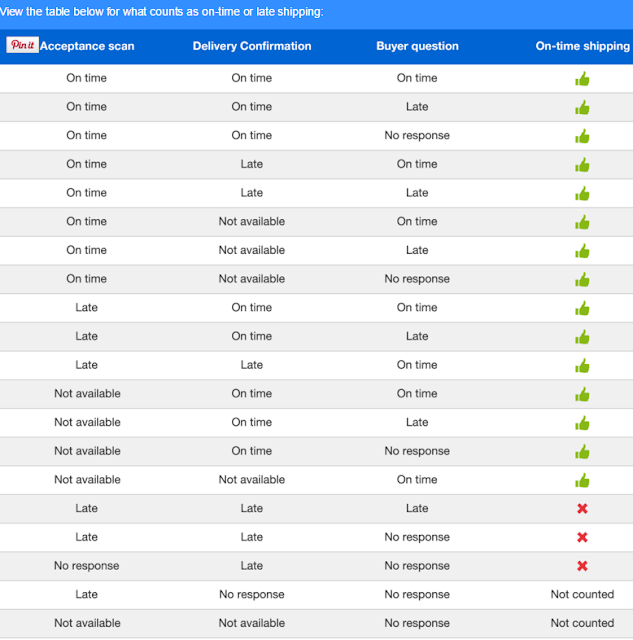Click the On-time shipping column header
The width and height of the screenshot is (633, 640).
pyautogui.click(x=582, y=46)
